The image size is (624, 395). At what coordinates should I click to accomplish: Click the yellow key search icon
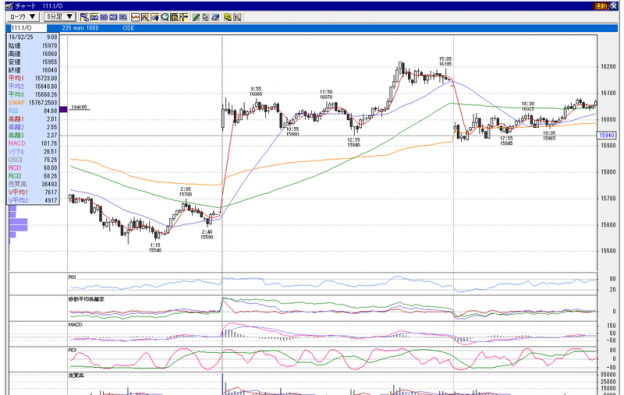[x=227, y=17]
